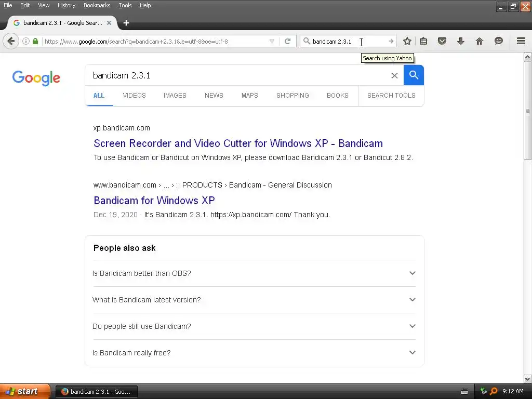Viewport: 532px width, 399px height.
Task: Open the Bandicam for Windows XP result
Action: tap(154, 200)
